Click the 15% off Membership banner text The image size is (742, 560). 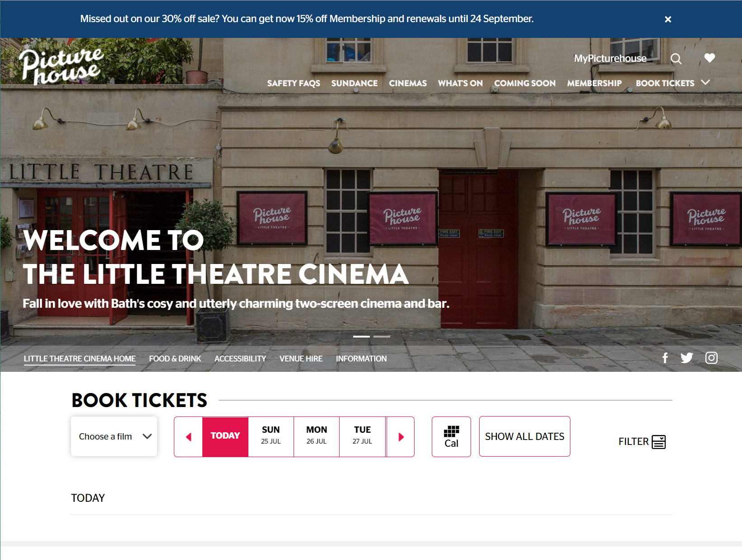[307, 19]
